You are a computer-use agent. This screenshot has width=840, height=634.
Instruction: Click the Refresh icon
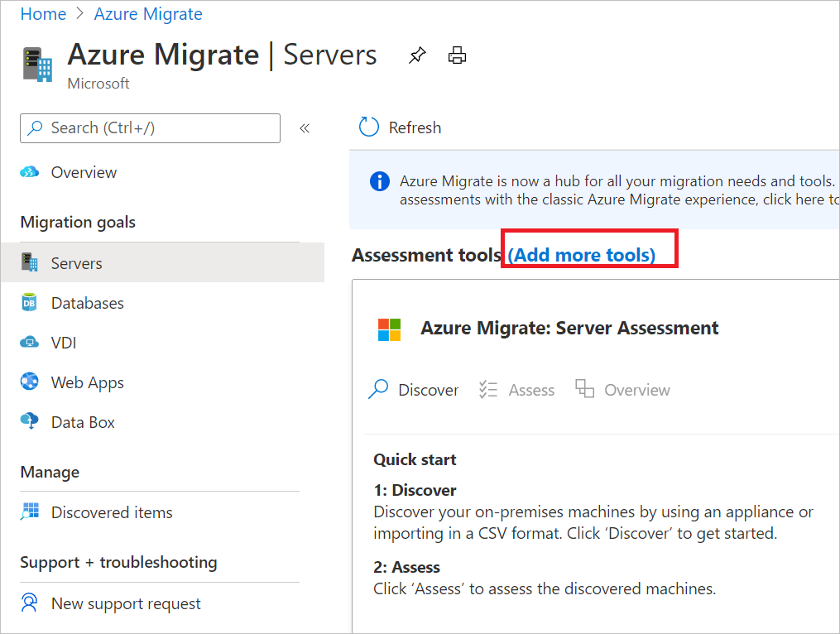368,127
